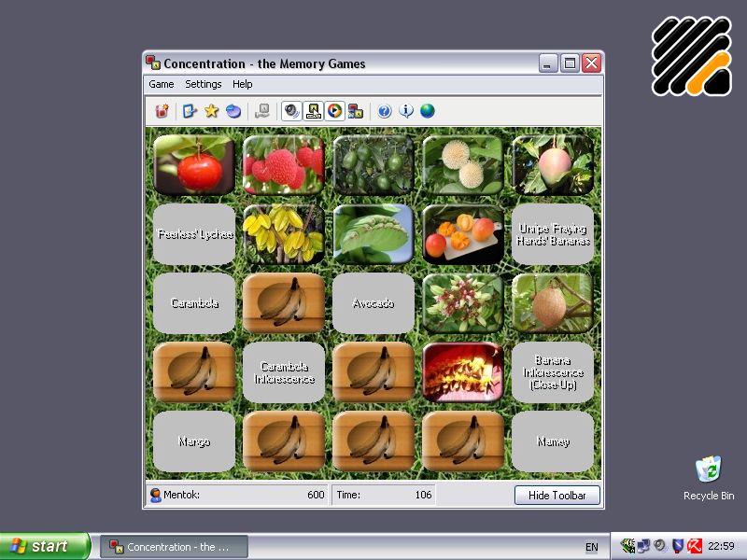Image resolution: width=747 pixels, height=560 pixels.
Task: Click the globe icon in toolbar
Action: [x=428, y=111]
